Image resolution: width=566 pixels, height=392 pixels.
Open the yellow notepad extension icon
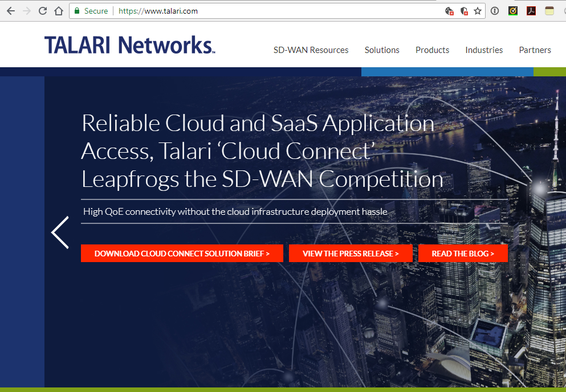point(549,11)
